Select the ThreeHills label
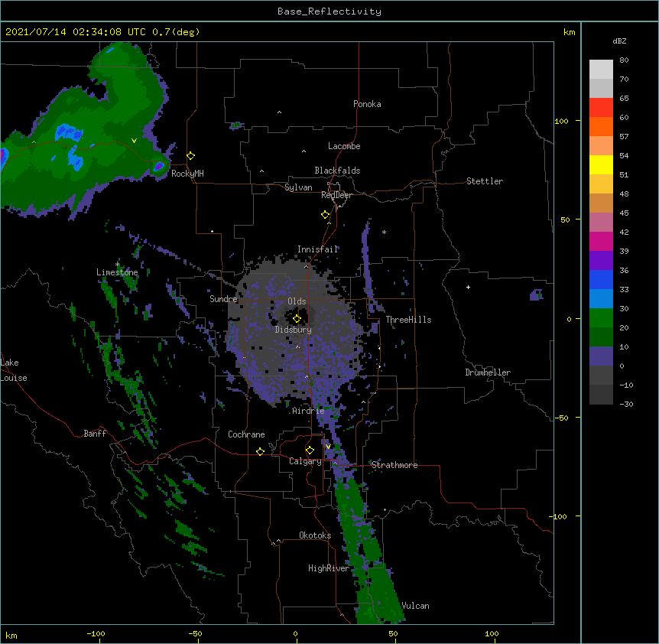The width and height of the screenshot is (659, 644). (408, 320)
